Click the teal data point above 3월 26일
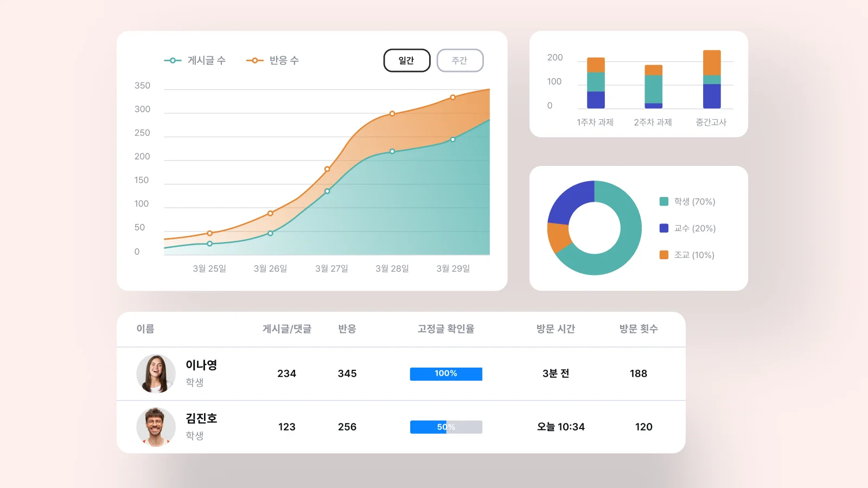Screen dimensions: 868x488 point(270,233)
